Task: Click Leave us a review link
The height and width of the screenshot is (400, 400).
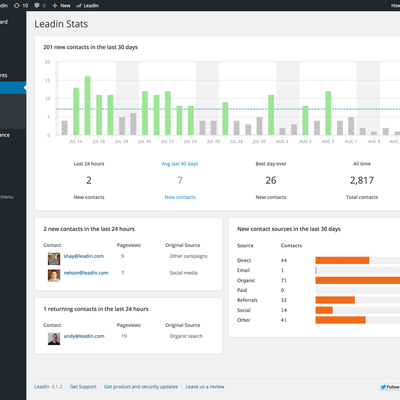Action: pyautogui.click(x=205, y=387)
